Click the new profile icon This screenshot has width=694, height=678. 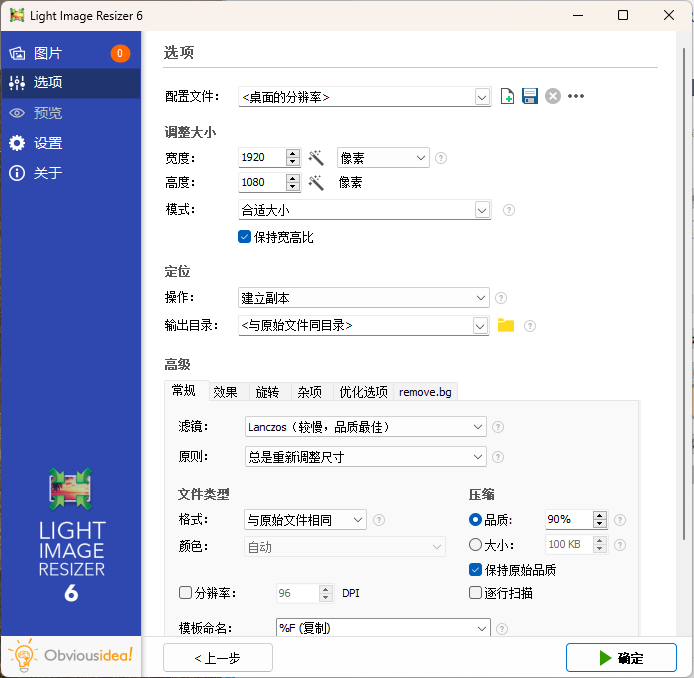pyautogui.click(x=508, y=97)
